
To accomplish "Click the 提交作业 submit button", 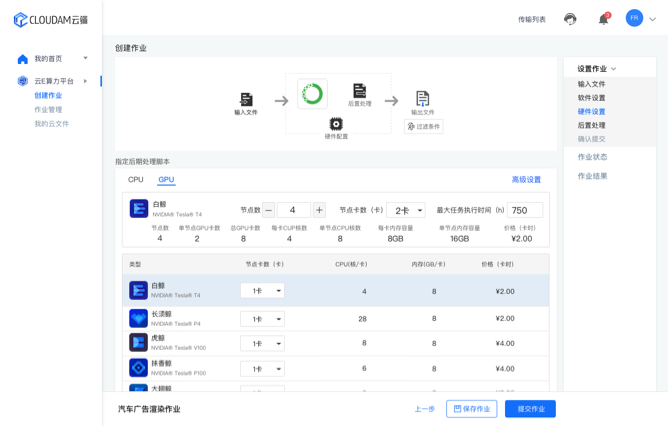I will [x=530, y=409].
